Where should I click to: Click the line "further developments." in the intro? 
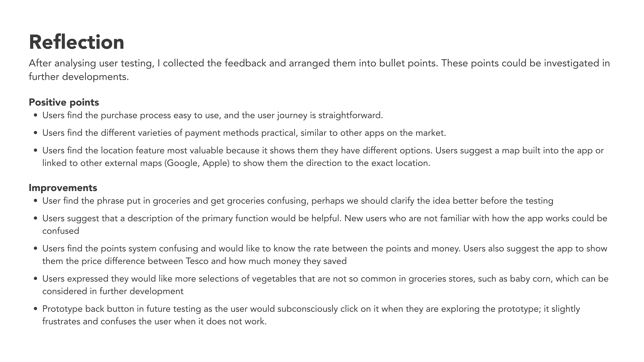[x=78, y=77]
